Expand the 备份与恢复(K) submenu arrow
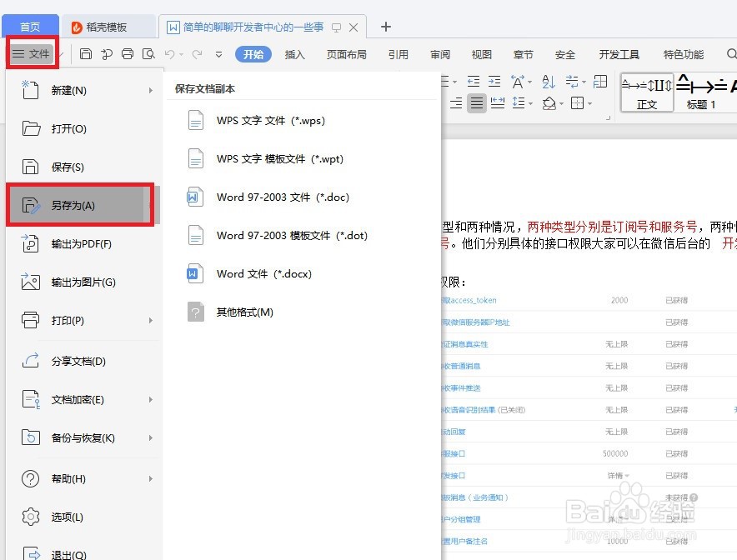 coord(151,437)
